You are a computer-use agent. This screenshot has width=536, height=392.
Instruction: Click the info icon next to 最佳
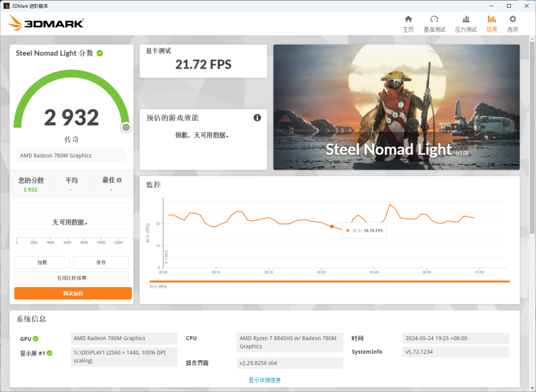pyautogui.click(x=118, y=180)
